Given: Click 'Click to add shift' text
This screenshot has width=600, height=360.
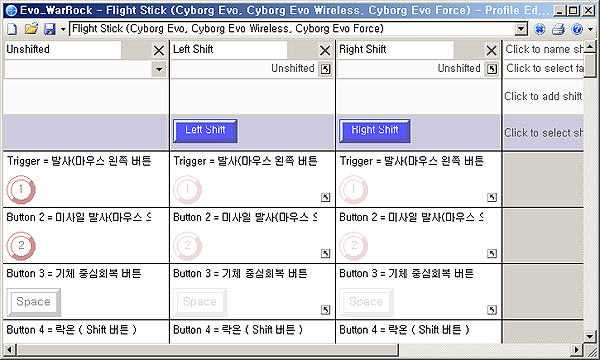Looking at the screenshot, I should [543, 96].
